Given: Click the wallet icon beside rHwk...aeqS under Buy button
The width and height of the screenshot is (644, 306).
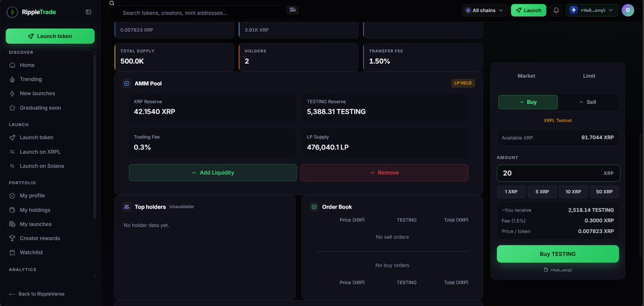Looking at the screenshot, I should (546, 270).
